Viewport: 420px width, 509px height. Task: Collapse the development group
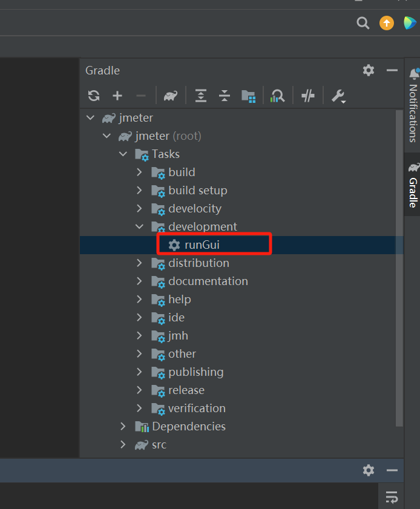click(139, 226)
